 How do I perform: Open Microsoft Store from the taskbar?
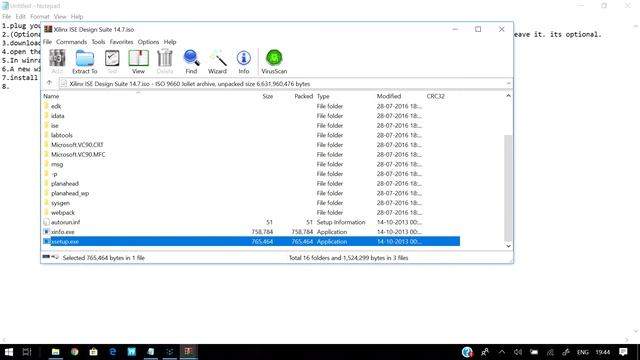click(93, 352)
